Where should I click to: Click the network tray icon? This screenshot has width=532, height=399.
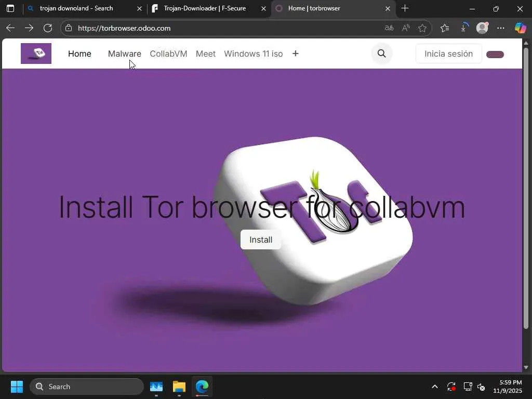click(x=468, y=387)
